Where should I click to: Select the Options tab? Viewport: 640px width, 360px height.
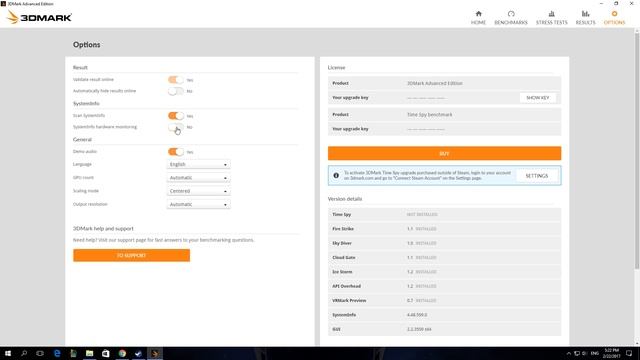[614, 18]
